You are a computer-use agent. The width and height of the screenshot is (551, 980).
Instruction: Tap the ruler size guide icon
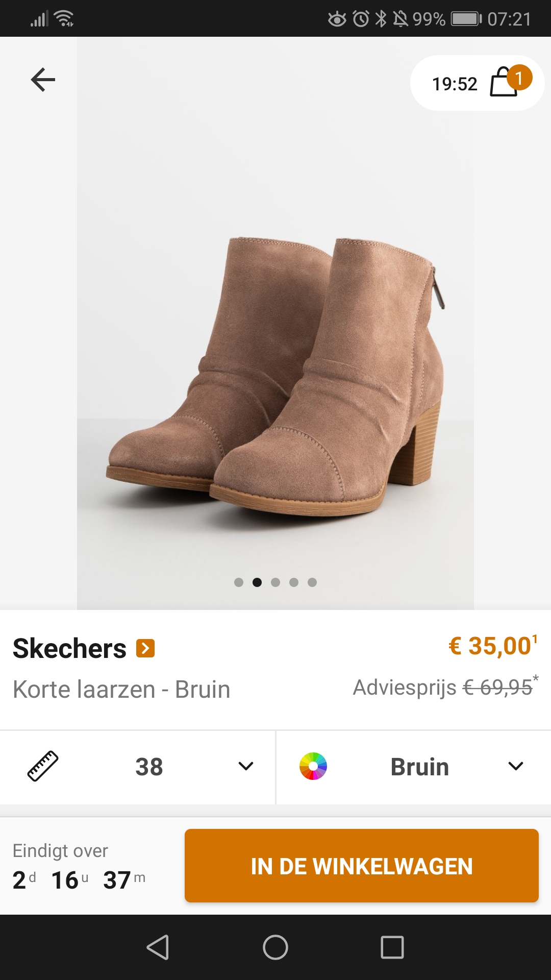click(x=43, y=766)
